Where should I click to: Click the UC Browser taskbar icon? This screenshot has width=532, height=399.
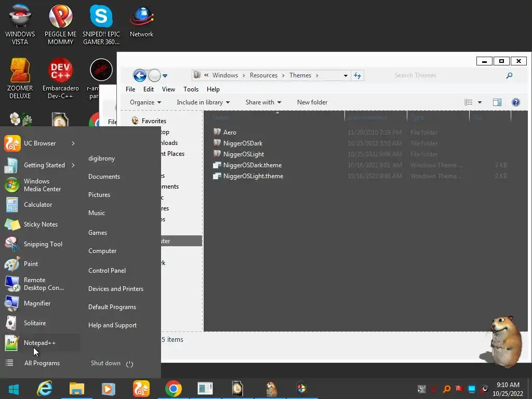tap(141, 389)
